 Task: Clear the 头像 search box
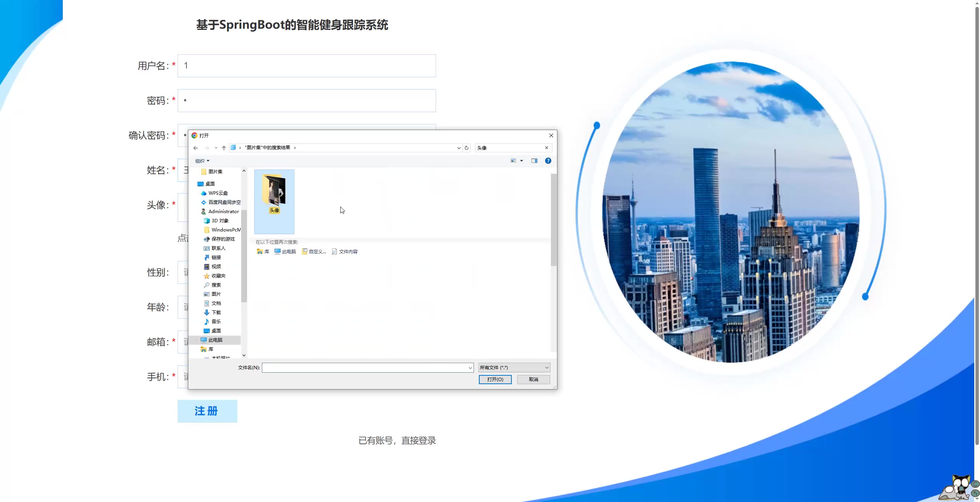click(x=546, y=148)
